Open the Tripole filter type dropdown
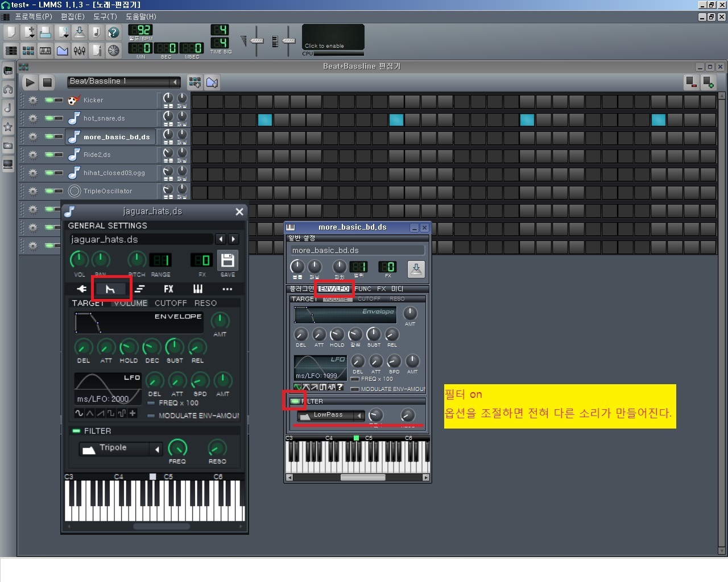Screen dimensions: 728x582 click(x=121, y=449)
